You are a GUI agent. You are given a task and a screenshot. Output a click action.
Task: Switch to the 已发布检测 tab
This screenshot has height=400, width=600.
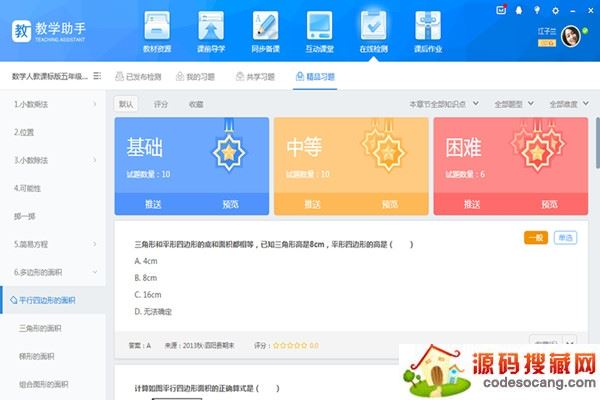coord(138,77)
